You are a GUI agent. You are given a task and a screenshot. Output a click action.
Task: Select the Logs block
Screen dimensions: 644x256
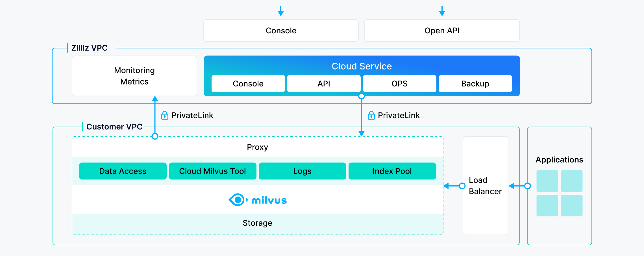point(302,171)
